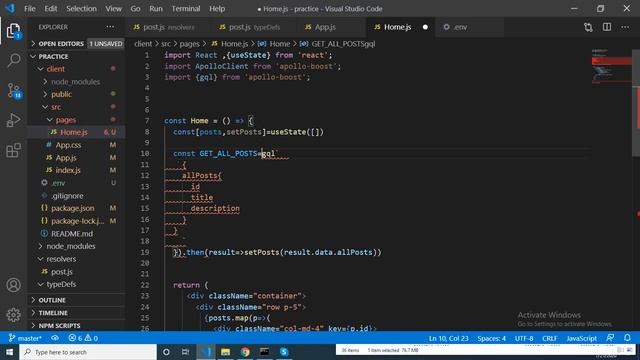
Task: Switch to the terminal app on taskbar
Action: point(264,352)
